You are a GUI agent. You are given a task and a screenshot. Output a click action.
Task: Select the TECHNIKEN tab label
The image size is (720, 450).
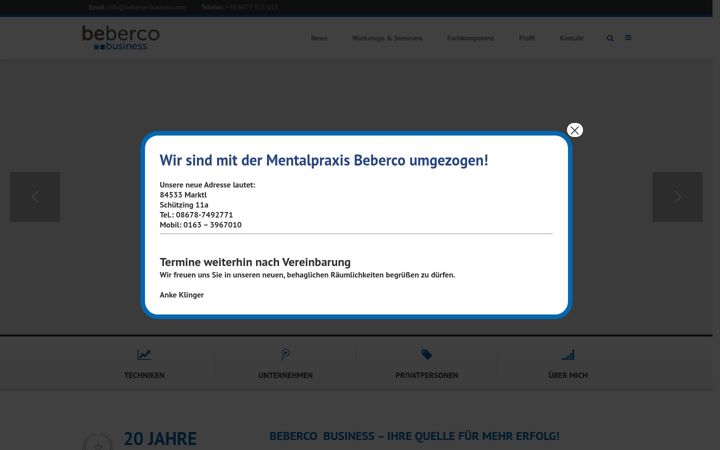click(144, 375)
